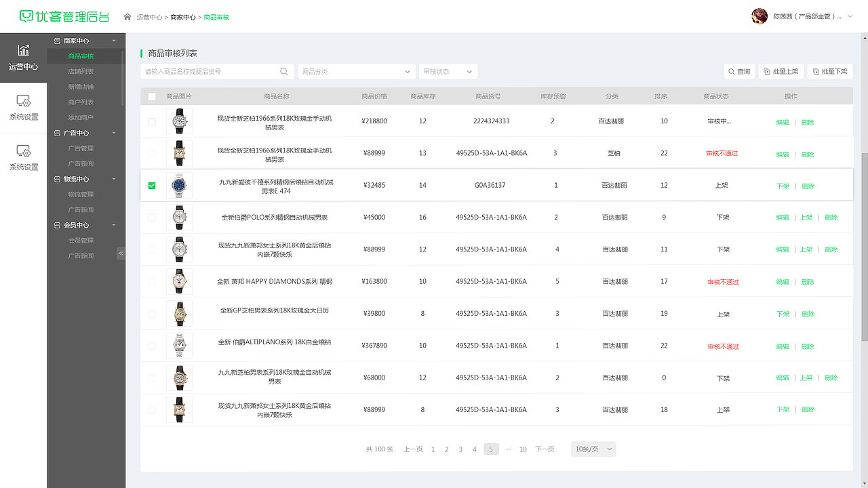Focus the product name or number search field
The height and width of the screenshot is (488, 868).
[x=217, y=71]
